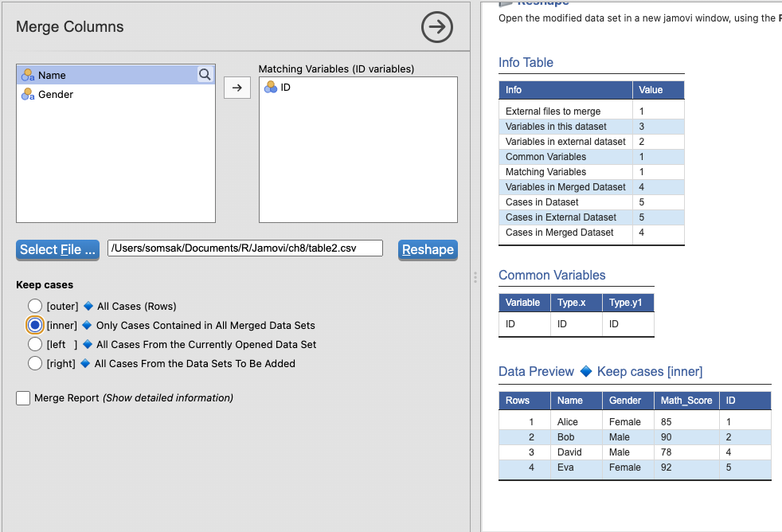The height and width of the screenshot is (532, 782).
Task: Select ID in Matching Variables box
Action: [285, 88]
